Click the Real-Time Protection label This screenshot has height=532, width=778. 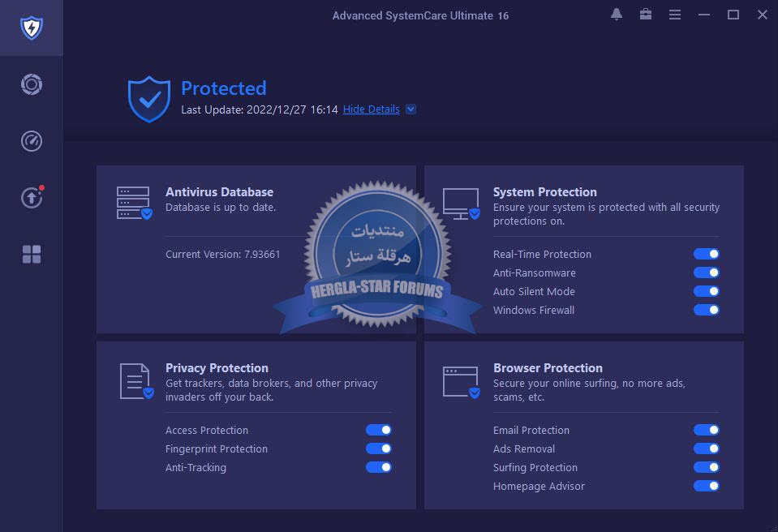point(542,255)
